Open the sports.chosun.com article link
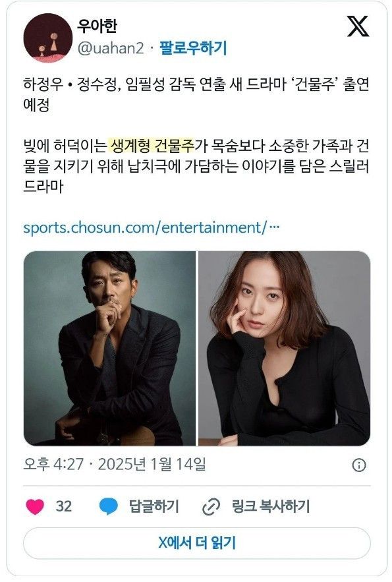Viewport: 392px width, 582px height. click(x=152, y=227)
